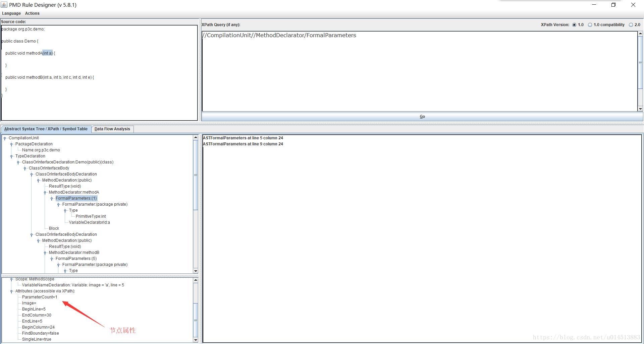Collapse the PackageDeclaration node

pyautogui.click(x=11, y=144)
